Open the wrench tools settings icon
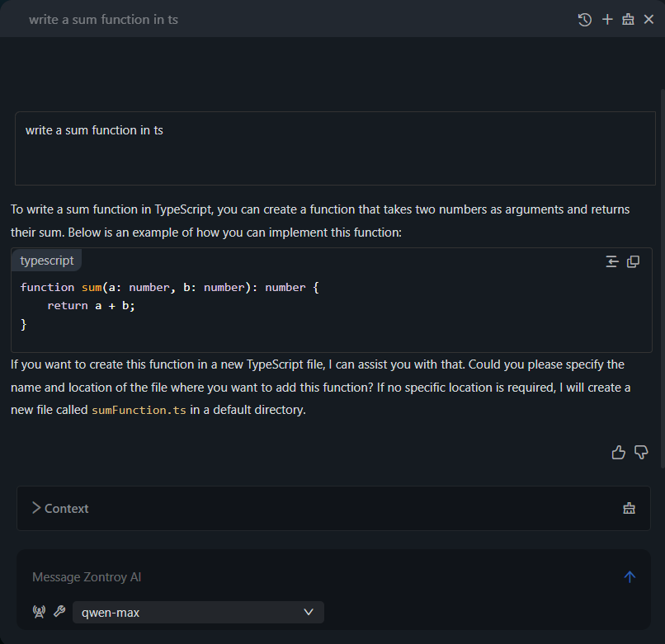The height and width of the screenshot is (644, 665). [x=59, y=612]
